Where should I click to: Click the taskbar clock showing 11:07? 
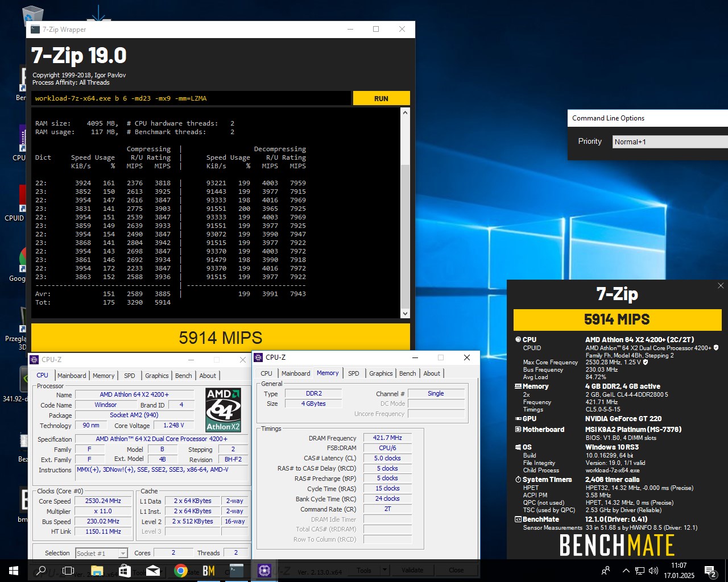pos(679,571)
